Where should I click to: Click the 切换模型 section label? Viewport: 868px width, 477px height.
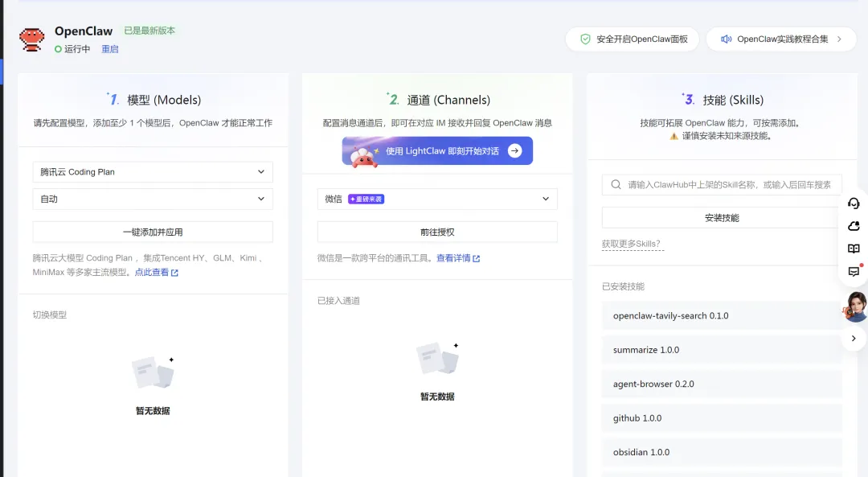pos(50,315)
